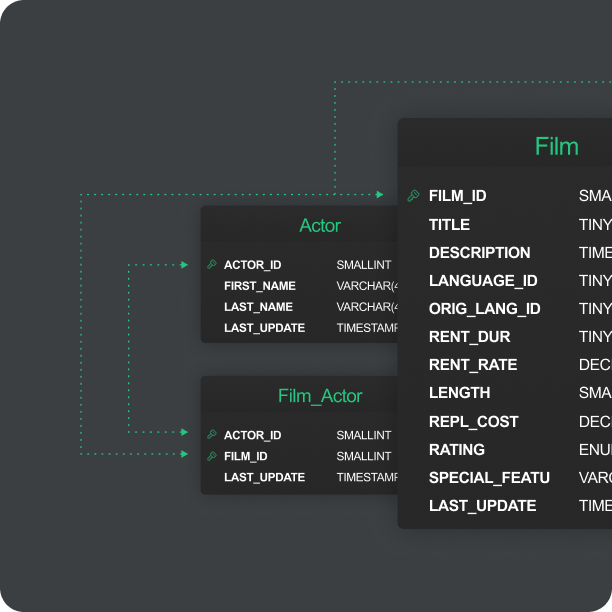Click the arrowhead pointing to Actor ACTOR_ID

click(184, 265)
